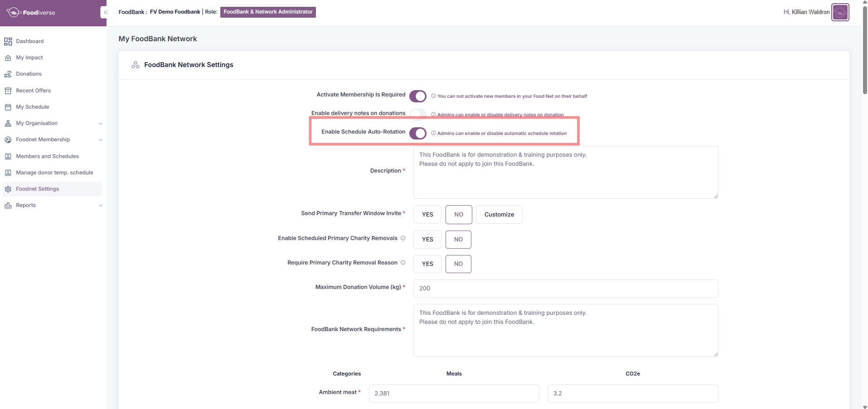This screenshot has height=409, width=868.
Task: Click the My Impact home icon
Action: point(8,58)
